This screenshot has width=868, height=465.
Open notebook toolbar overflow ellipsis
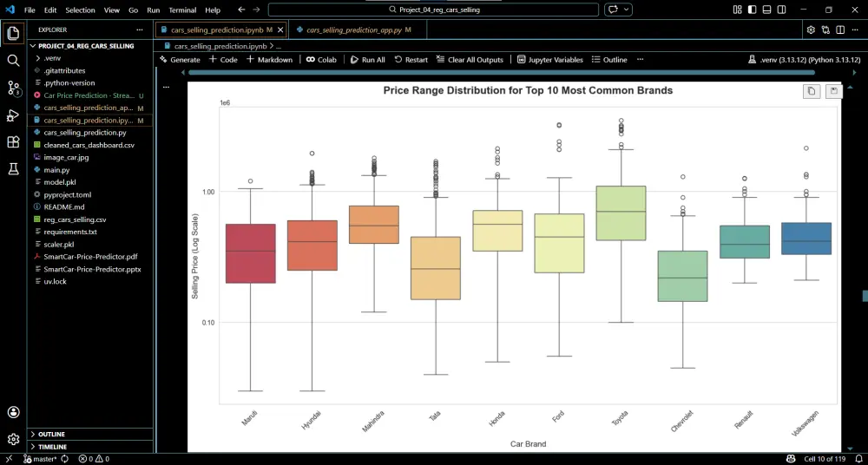[640, 59]
